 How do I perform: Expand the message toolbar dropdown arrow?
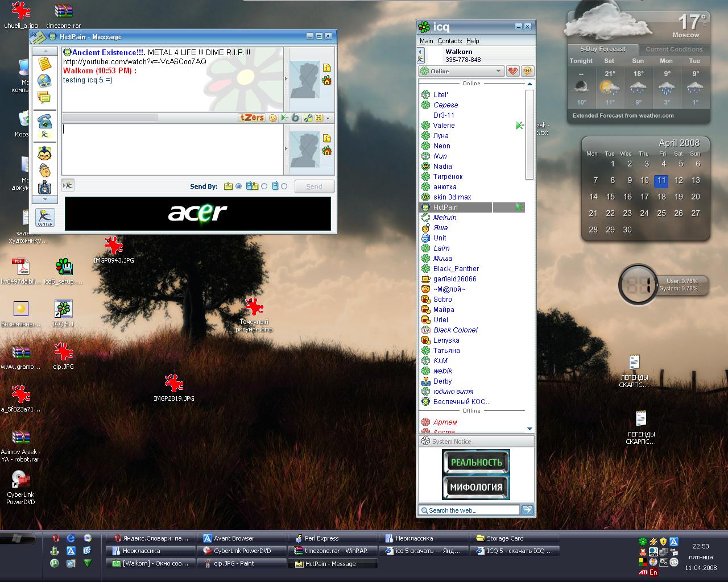pos(328,118)
